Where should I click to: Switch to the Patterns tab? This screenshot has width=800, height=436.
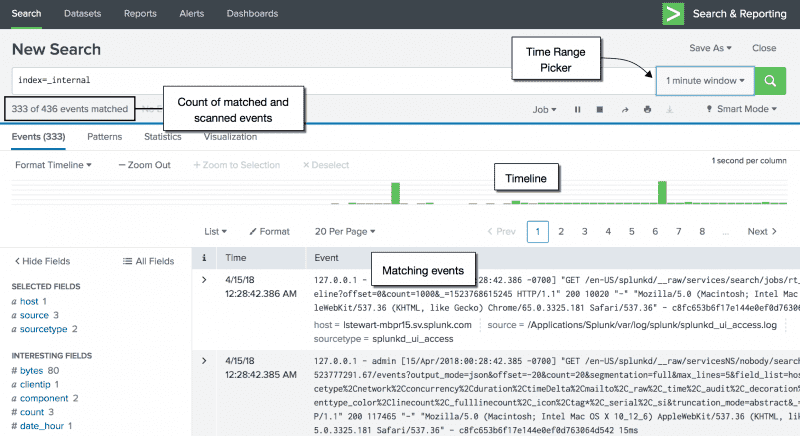[x=105, y=137]
